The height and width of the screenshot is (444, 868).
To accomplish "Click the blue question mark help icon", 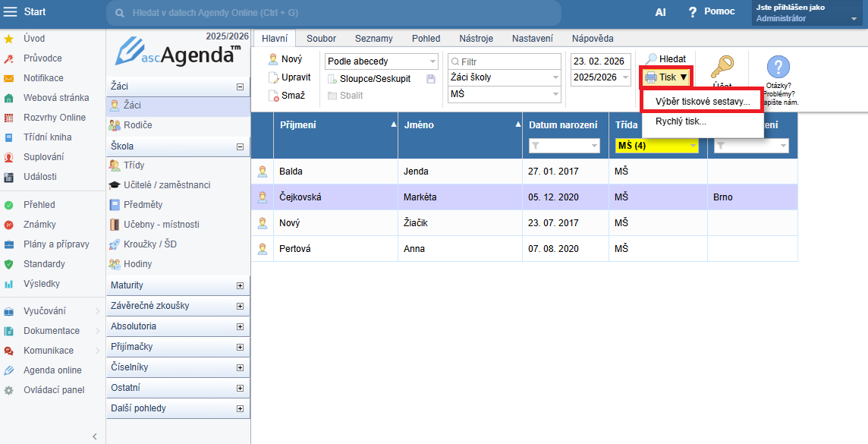I will point(778,68).
